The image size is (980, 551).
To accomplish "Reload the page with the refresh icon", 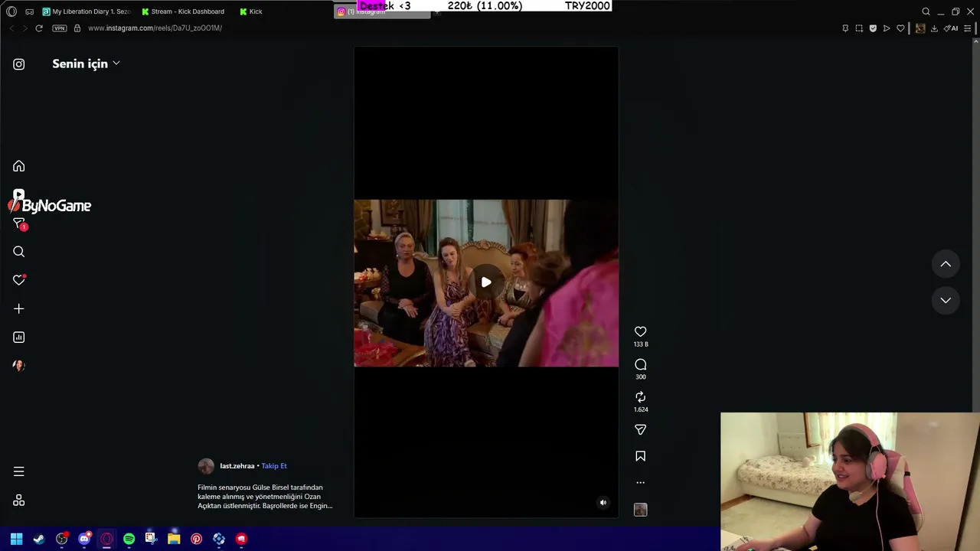I will click(x=39, y=28).
